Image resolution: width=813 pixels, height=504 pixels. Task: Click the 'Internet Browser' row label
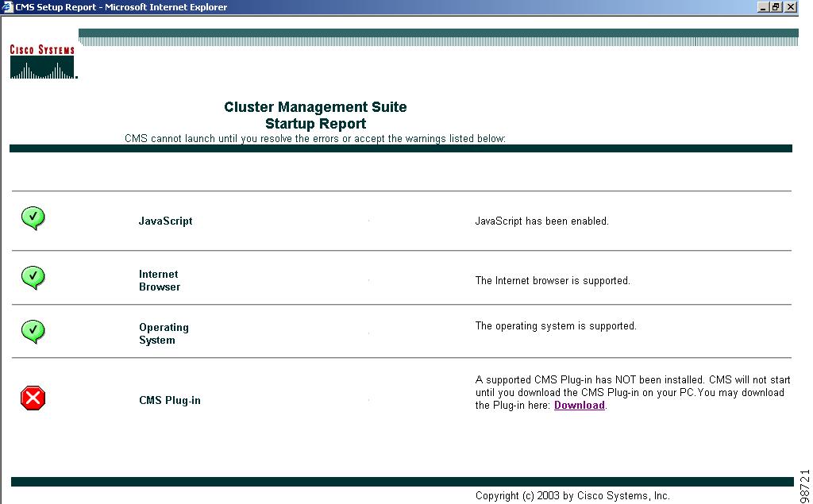(160, 280)
